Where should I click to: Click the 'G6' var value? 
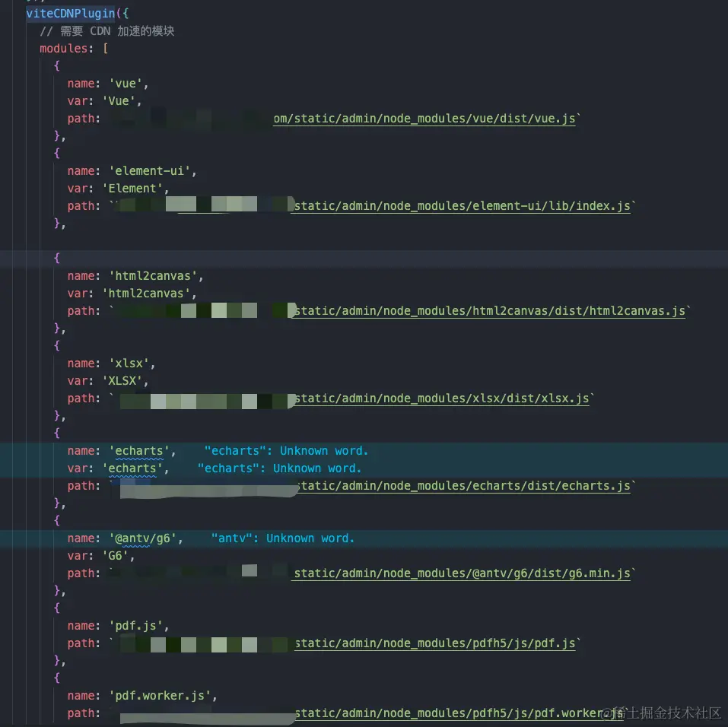115,556
